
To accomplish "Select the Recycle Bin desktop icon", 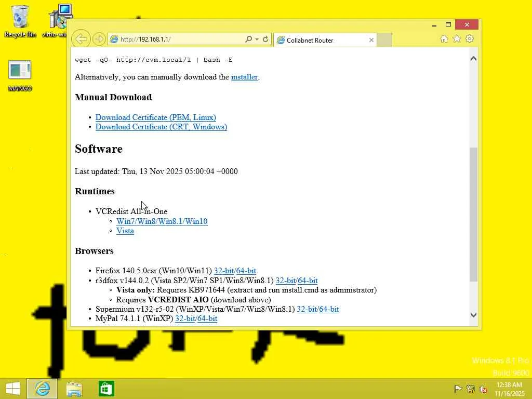I will (x=20, y=21).
